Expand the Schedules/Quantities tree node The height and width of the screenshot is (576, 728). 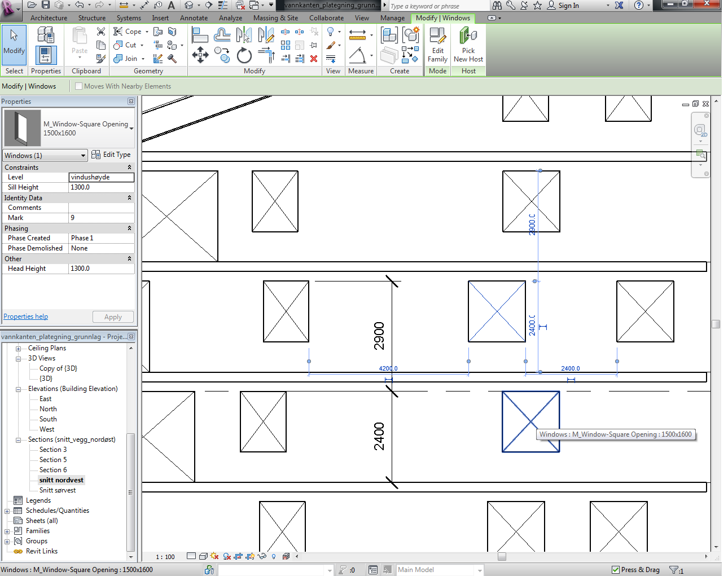point(7,511)
